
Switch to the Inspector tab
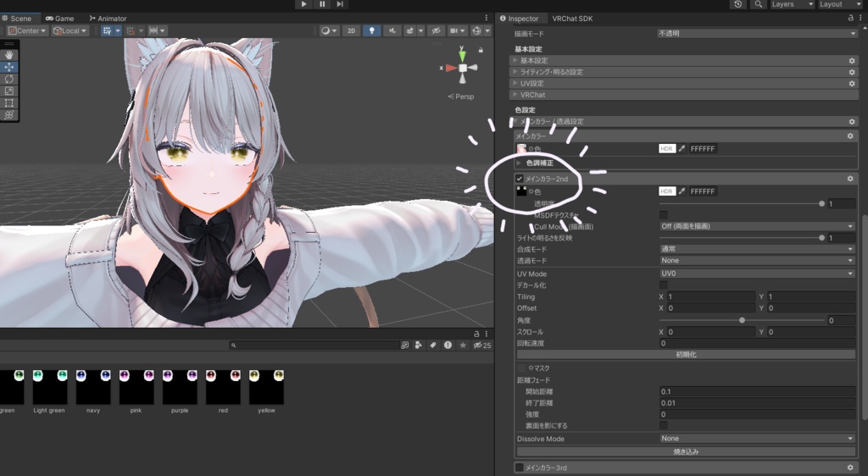click(520, 19)
